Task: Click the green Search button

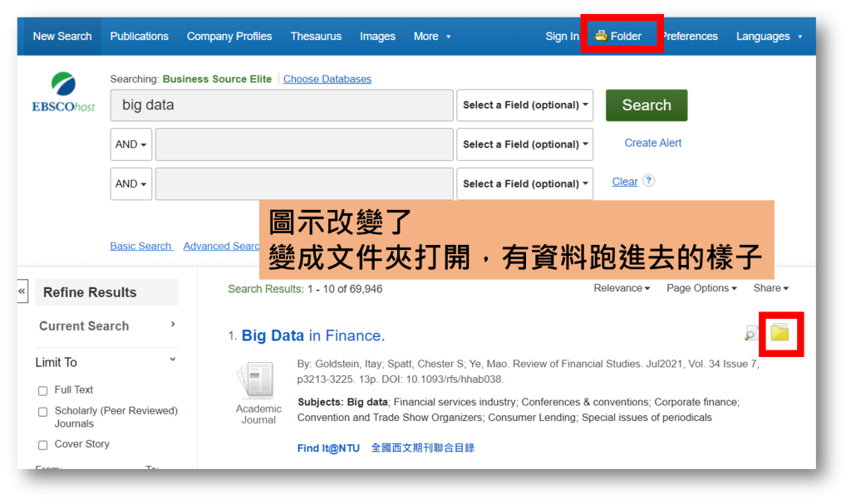Action: tap(647, 105)
